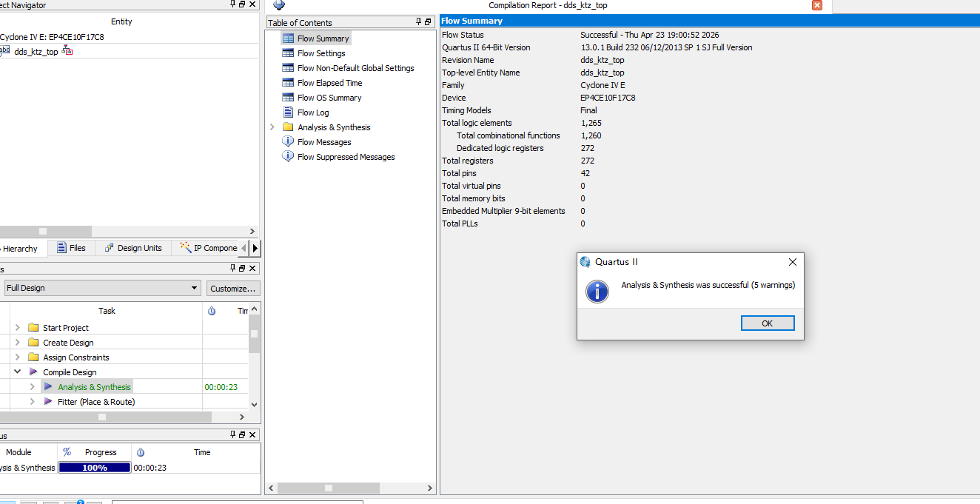Click the 100% progress bar
The height and width of the screenshot is (504, 980).
click(95, 468)
